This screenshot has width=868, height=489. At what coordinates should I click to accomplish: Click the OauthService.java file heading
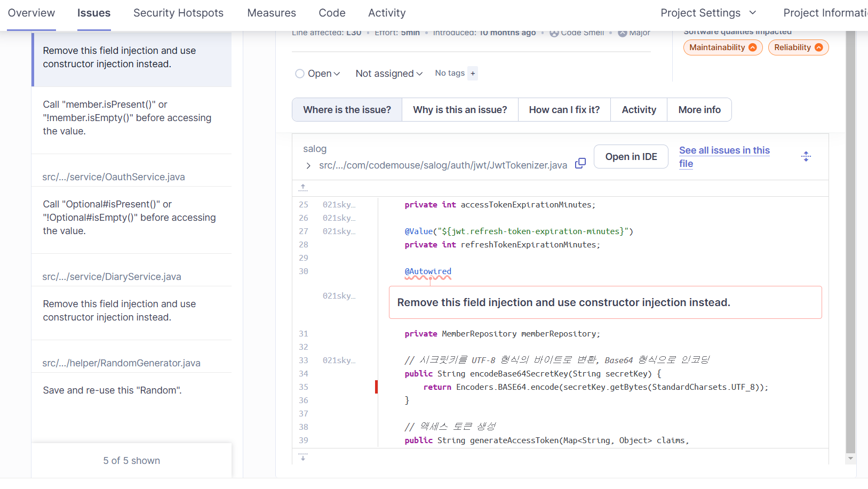tap(114, 177)
